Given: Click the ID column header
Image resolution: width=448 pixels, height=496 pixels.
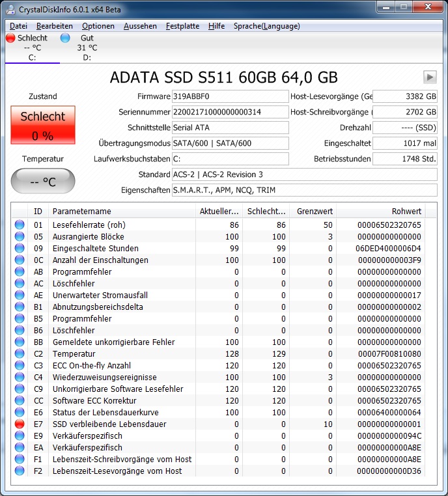Looking at the screenshot, I should pos(38,211).
